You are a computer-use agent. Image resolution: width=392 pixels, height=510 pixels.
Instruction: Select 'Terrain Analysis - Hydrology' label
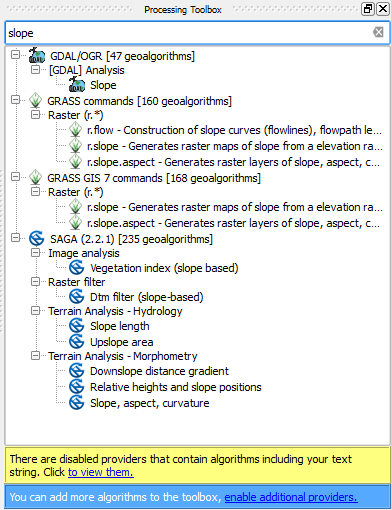pyautogui.click(x=115, y=311)
